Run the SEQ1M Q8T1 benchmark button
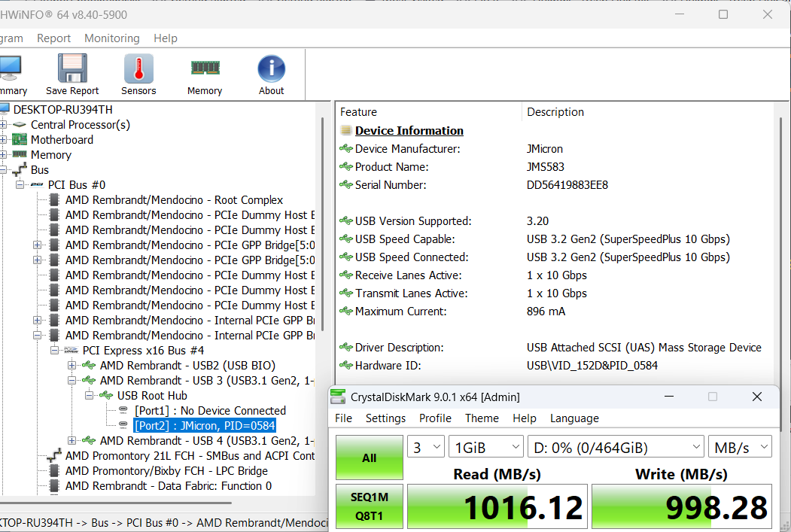791x532 pixels. click(x=369, y=506)
